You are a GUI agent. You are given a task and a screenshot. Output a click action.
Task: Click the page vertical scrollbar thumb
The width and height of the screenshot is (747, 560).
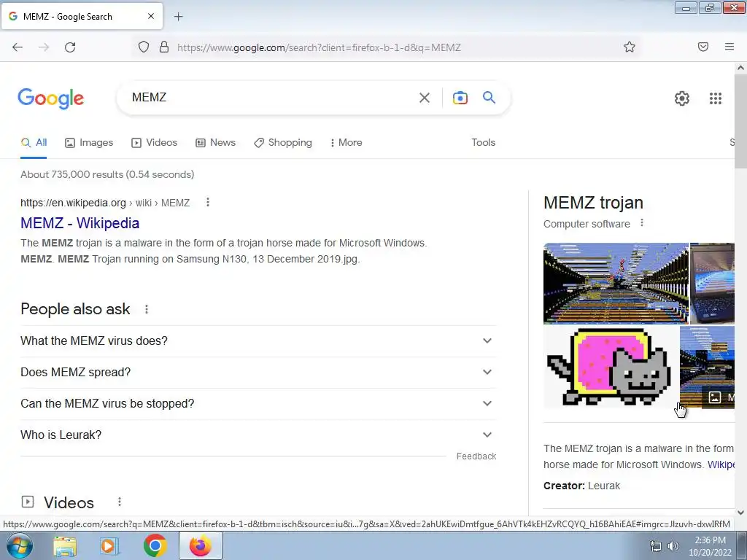pos(740,122)
